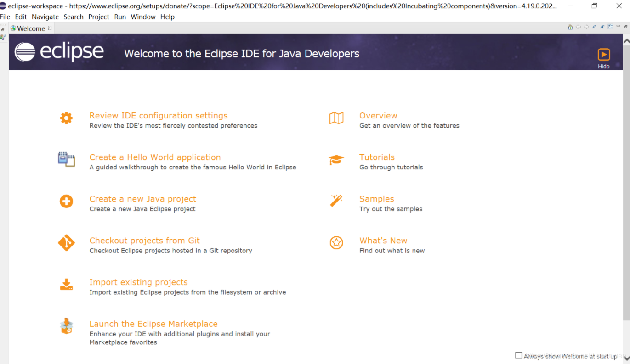
Task: Click the Import download-tray icon
Action: (x=66, y=285)
